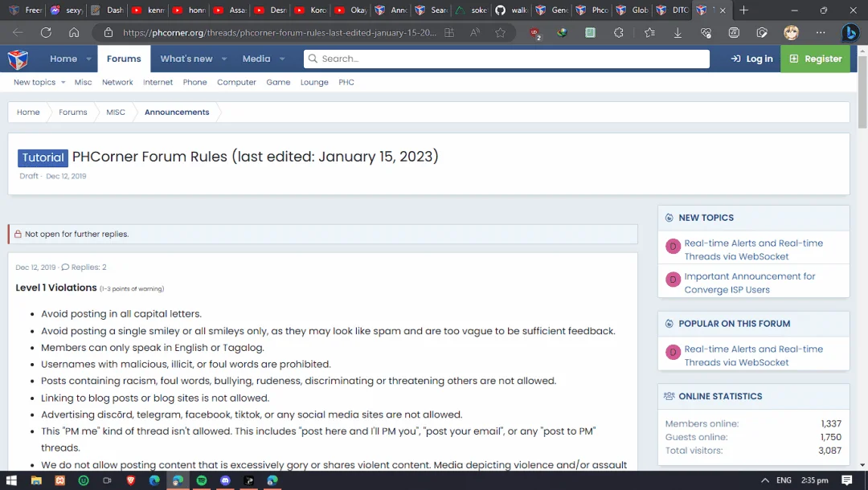
Task: Click the site lock icon in address bar
Action: point(109,33)
